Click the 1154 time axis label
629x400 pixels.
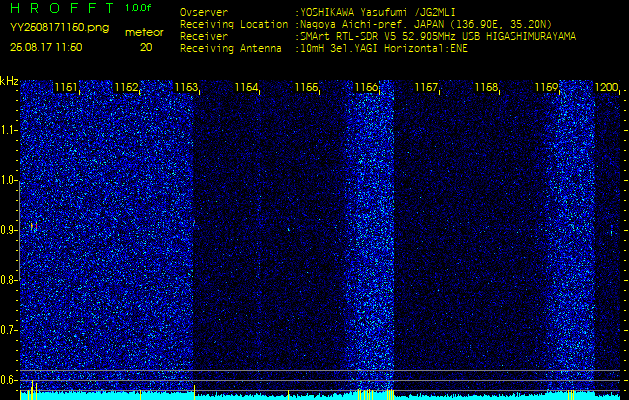(x=246, y=87)
